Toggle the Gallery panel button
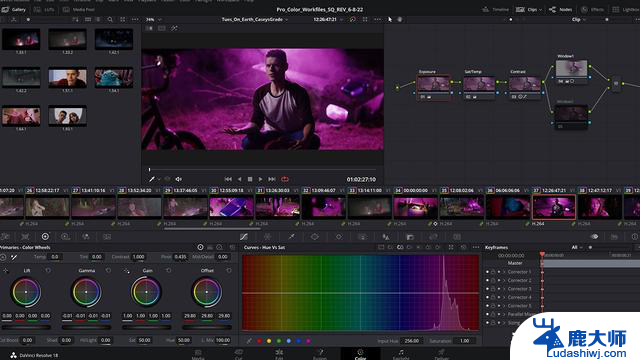 click(14, 9)
